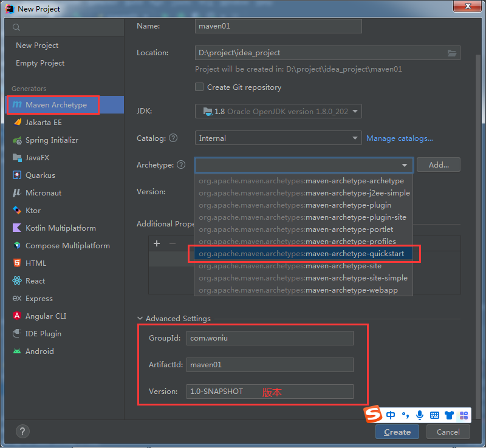Viewport: 486px width, 448px height.
Task: Click the Name input field
Action: [x=278, y=26]
